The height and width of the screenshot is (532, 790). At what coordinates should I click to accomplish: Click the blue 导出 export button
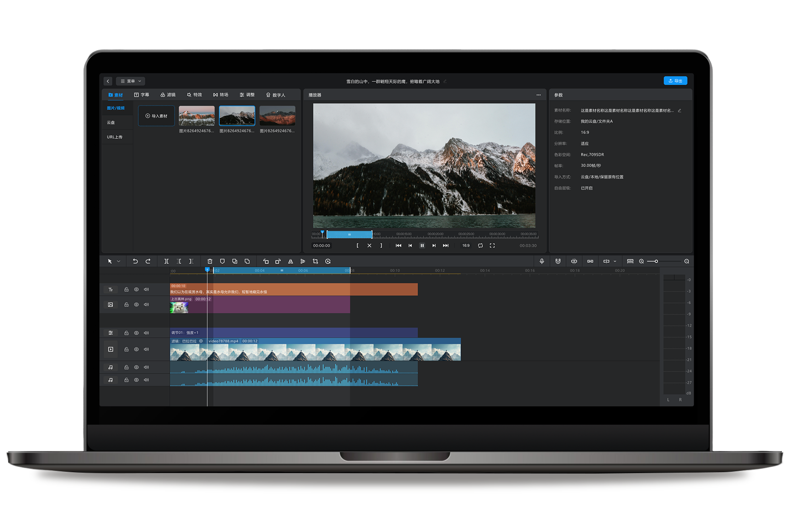[675, 81]
